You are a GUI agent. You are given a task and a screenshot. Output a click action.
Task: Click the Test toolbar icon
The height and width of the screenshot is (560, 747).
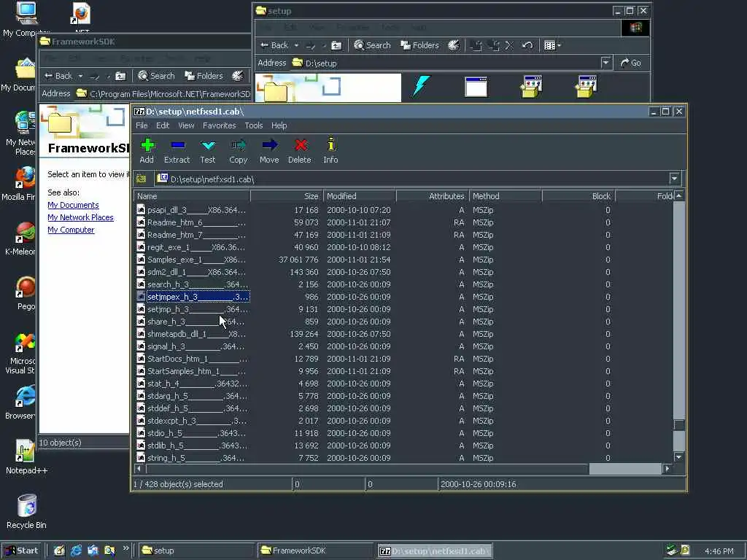[208, 151]
